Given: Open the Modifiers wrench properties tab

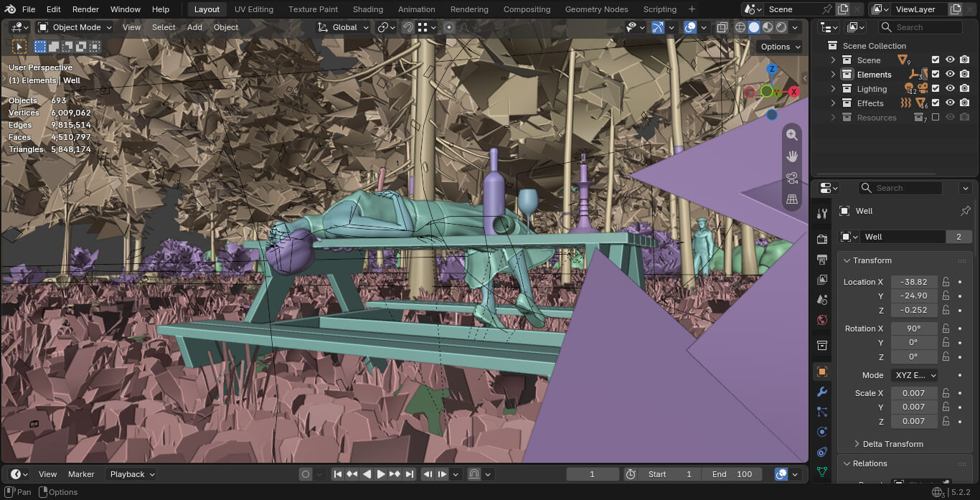Looking at the screenshot, I should click(x=822, y=392).
